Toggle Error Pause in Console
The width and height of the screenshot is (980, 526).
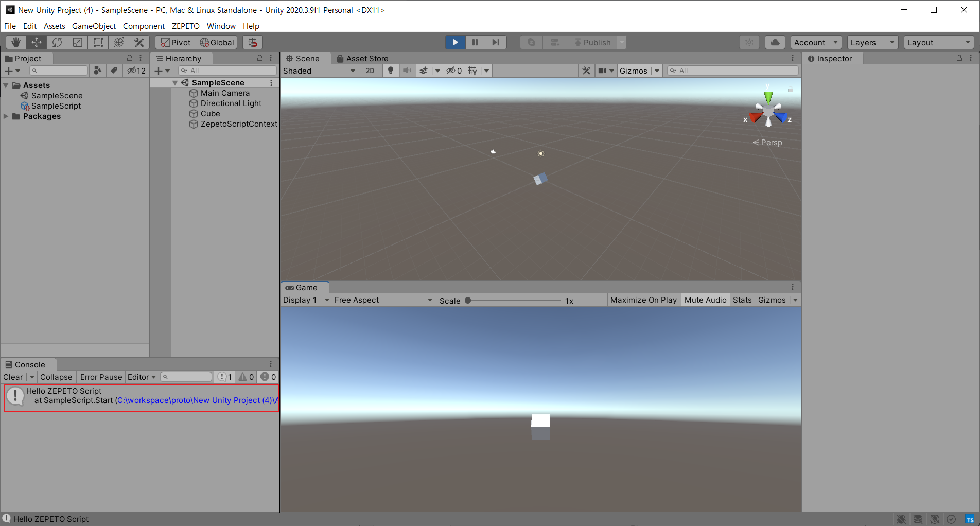101,377
